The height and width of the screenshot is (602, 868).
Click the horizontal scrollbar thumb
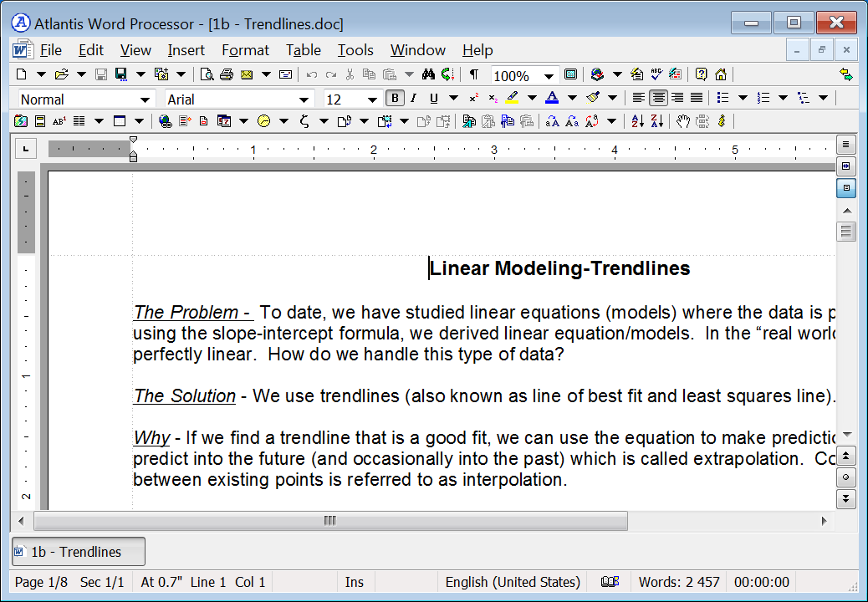330,521
